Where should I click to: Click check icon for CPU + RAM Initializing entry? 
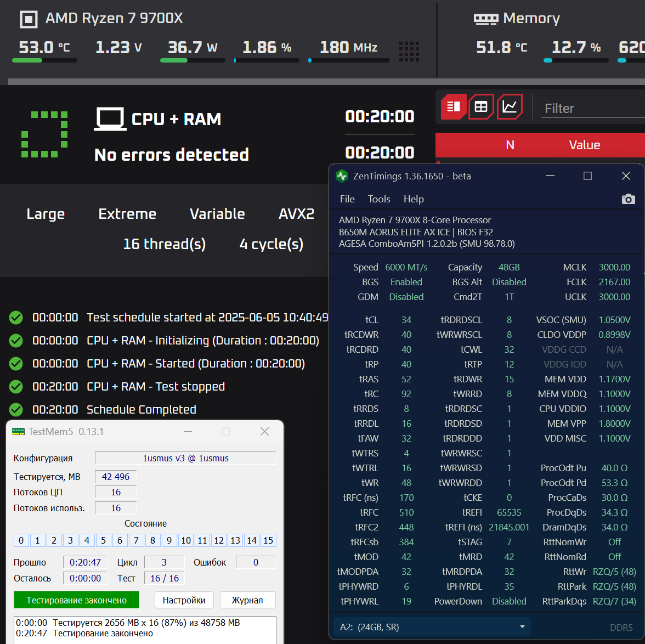tap(16, 341)
